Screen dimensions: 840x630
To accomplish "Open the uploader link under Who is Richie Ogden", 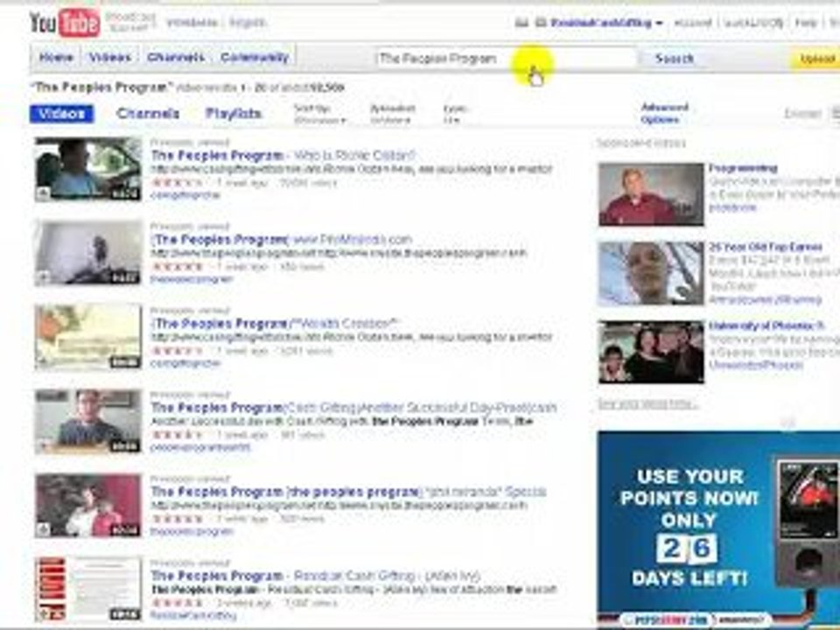I will (x=185, y=195).
